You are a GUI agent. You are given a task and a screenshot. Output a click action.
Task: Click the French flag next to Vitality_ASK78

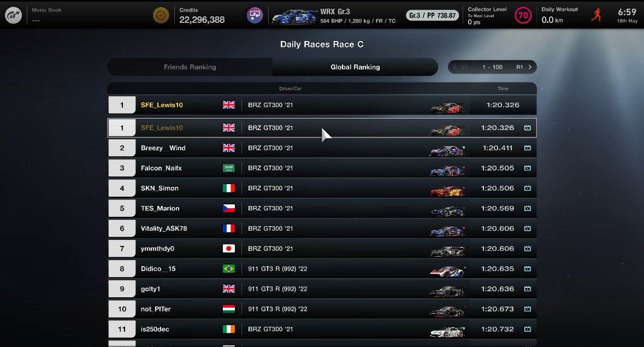(x=229, y=228)
